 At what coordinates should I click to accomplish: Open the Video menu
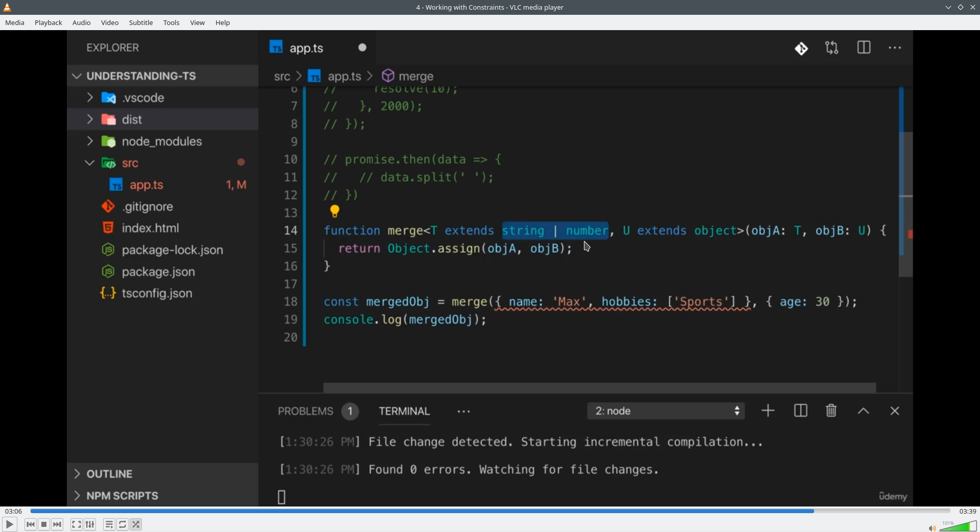[x=110, y=23]
